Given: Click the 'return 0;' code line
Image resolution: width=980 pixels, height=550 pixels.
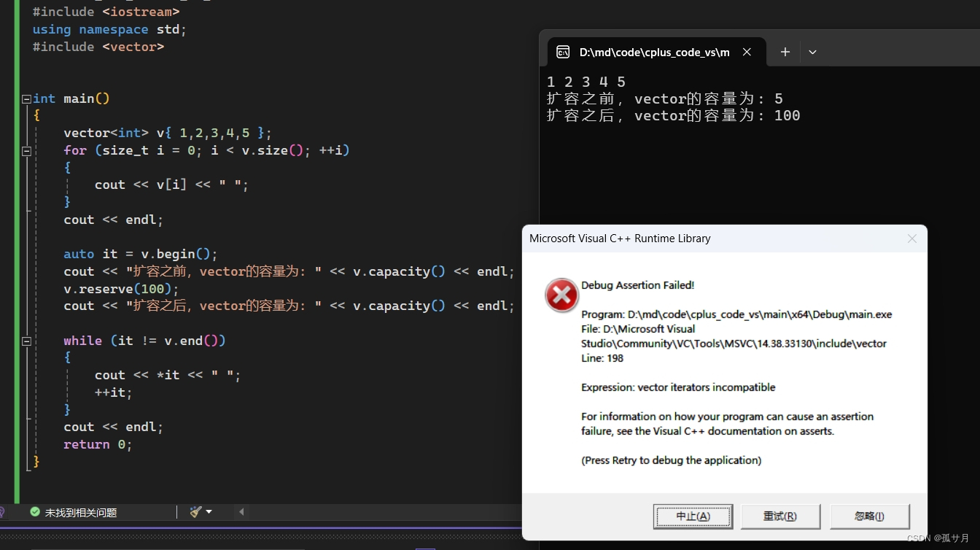Looking at the screenshot, I should point(98,444).
